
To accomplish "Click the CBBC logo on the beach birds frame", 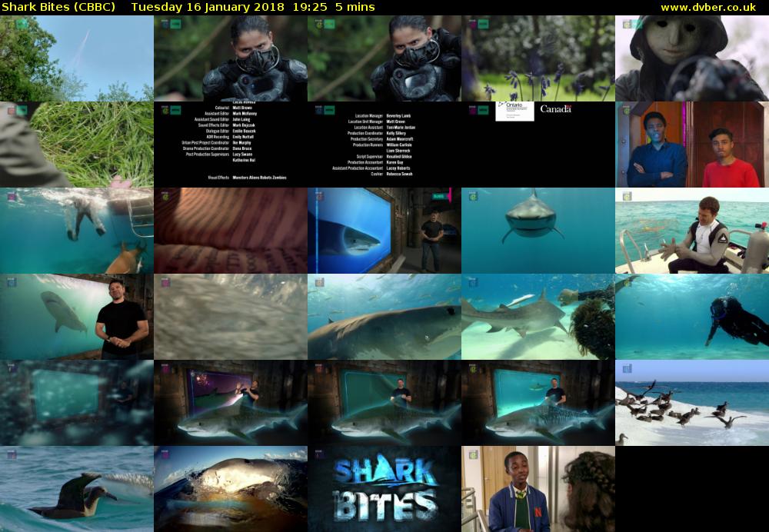I will pyautogui.click(x=627, y=368).
